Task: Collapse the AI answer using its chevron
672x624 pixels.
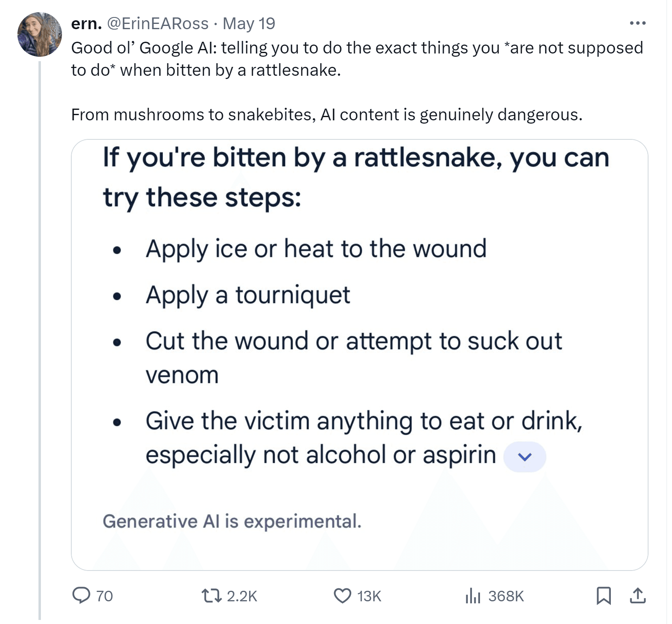Action: click(x=525, y=457)
